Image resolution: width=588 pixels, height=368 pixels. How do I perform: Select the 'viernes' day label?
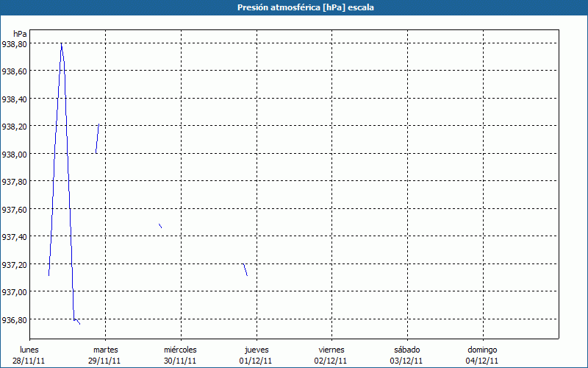(331, 350)
